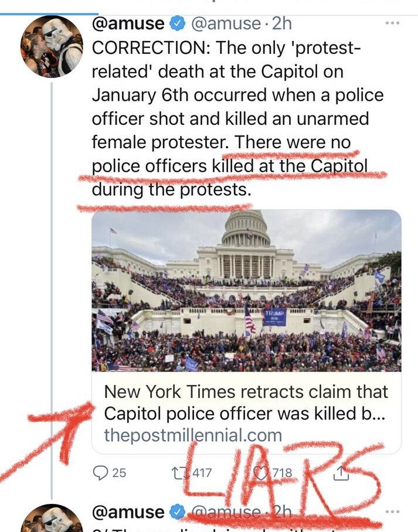The height and width of the screenshot is (532, 418).
Task: Open the Capitol crowd photo in link card
Action: point(247,291)
